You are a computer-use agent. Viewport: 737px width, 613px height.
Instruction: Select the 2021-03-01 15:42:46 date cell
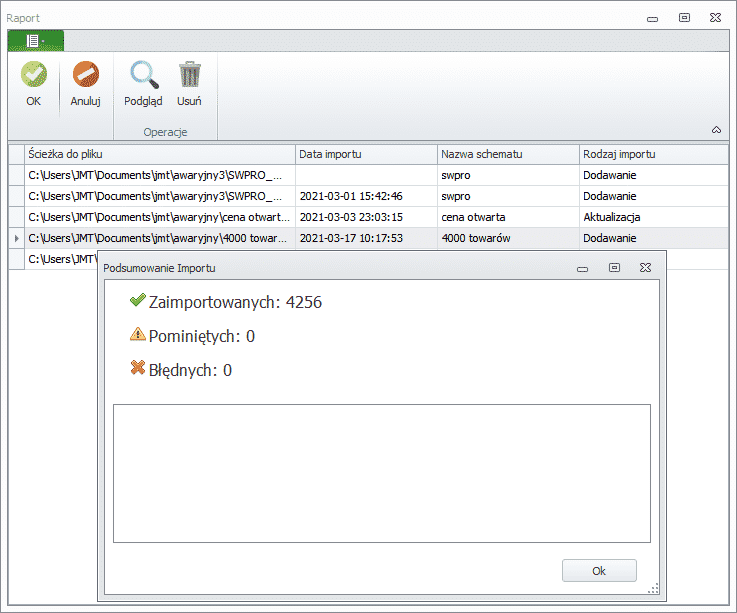(366, 196)
